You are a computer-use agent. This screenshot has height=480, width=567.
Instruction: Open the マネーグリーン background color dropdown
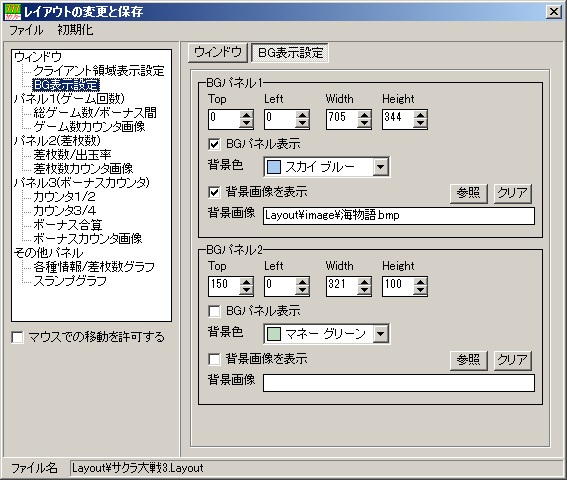(x=380, y=334)
